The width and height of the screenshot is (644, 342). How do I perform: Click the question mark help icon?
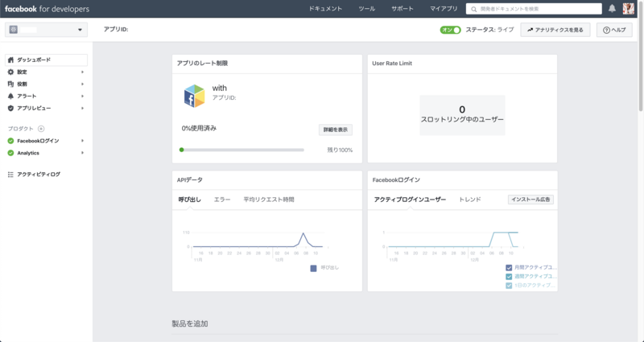click(x=606, y=30)
